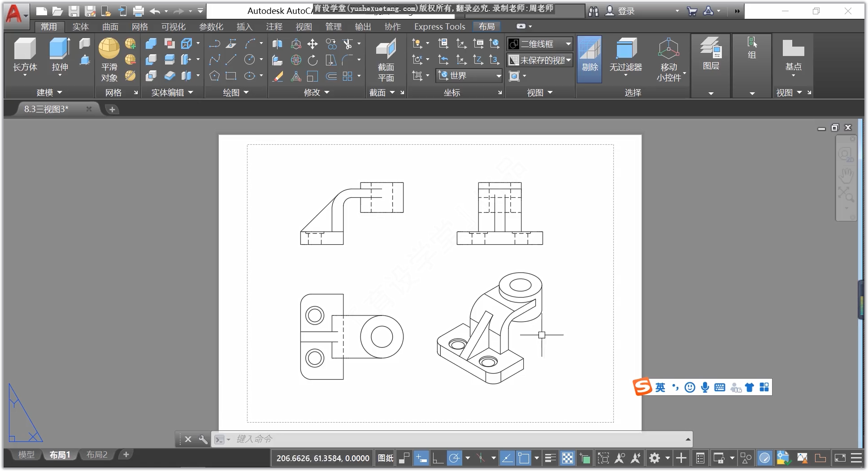The image size is (868, 471).
Task: Click the 登录 sign-in button
Action: [x=620, y=11]
